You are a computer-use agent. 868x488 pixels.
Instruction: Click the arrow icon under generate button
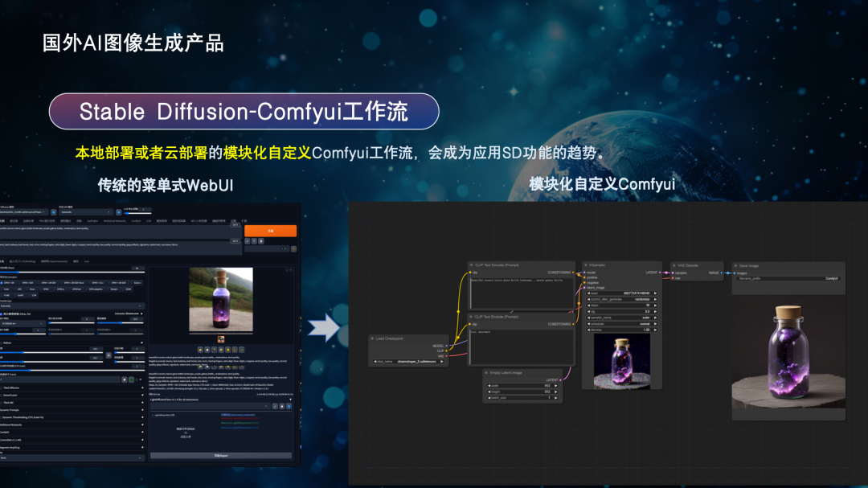248,241
